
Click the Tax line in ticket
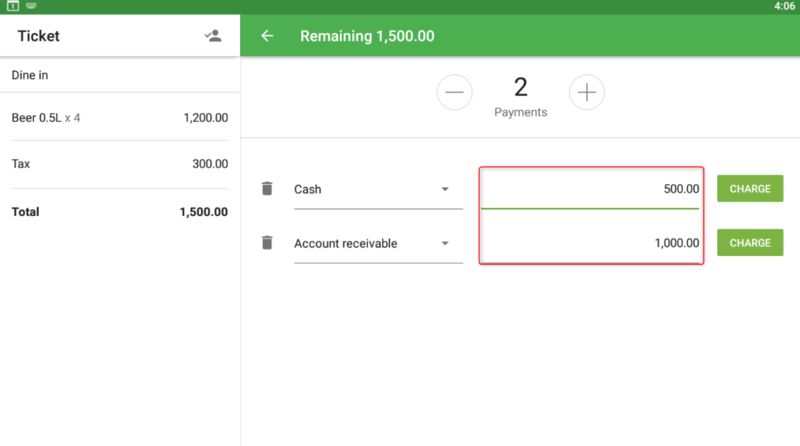(120, 164)
